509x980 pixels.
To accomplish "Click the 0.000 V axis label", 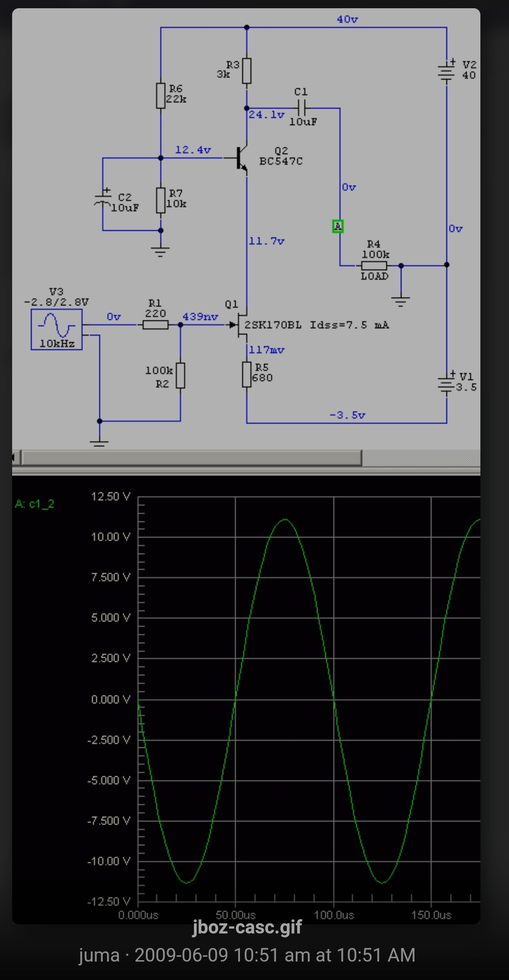I will pyautogui.click(x=111, y=699).
